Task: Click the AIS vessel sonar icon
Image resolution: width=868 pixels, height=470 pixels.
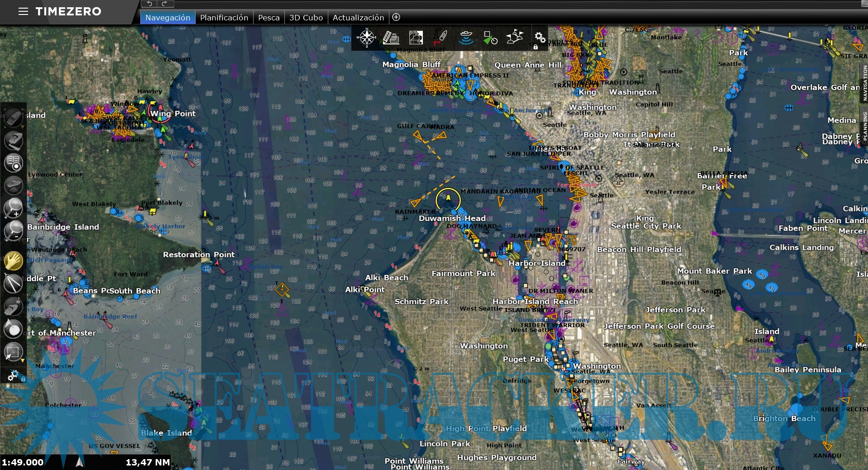Action: click(466, 38)
